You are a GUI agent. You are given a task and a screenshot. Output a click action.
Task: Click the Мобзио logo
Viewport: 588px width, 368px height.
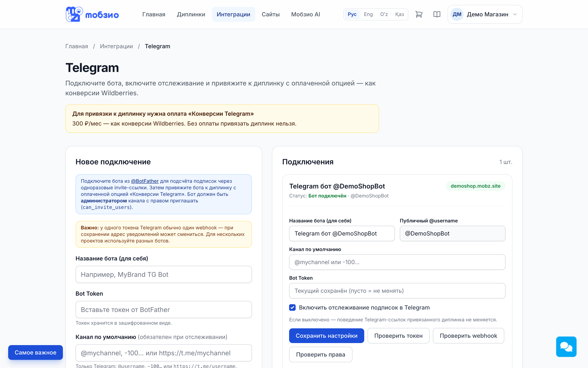coord(92,14)
